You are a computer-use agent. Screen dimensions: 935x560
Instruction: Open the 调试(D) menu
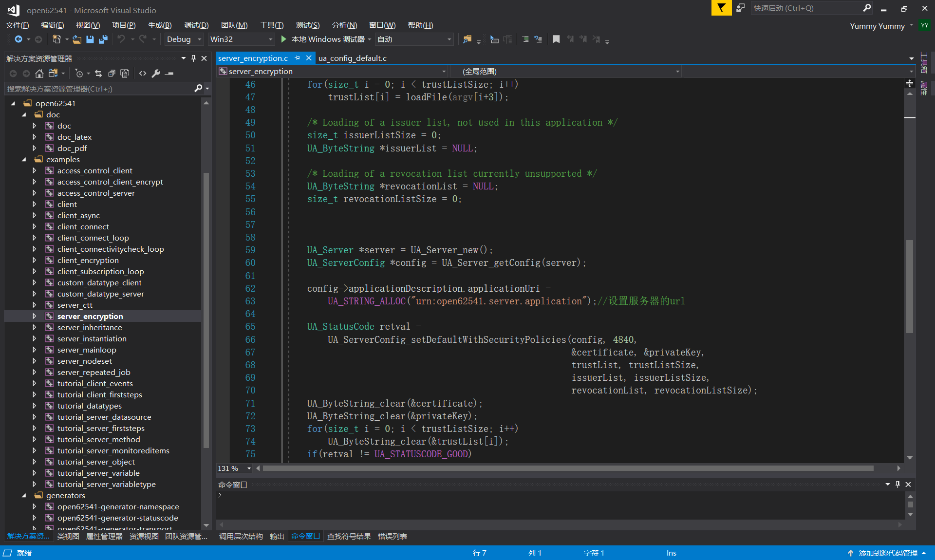pyautogui.click(x=196, y=25)
